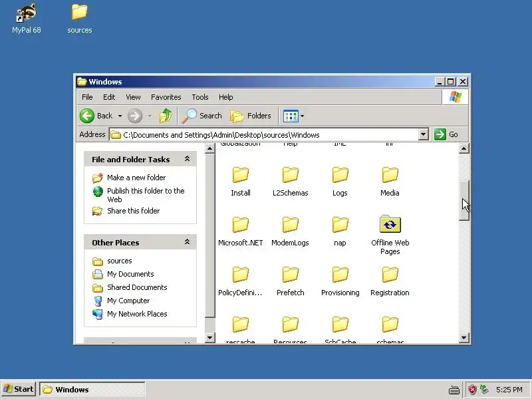Click the task pane scroll up arrow

(x=210, y=148)
